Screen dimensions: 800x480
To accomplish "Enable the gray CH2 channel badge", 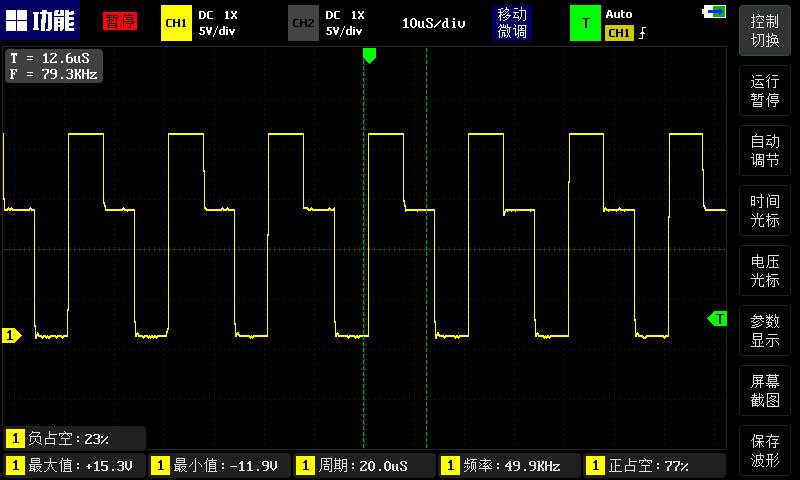I will (302, 22).
